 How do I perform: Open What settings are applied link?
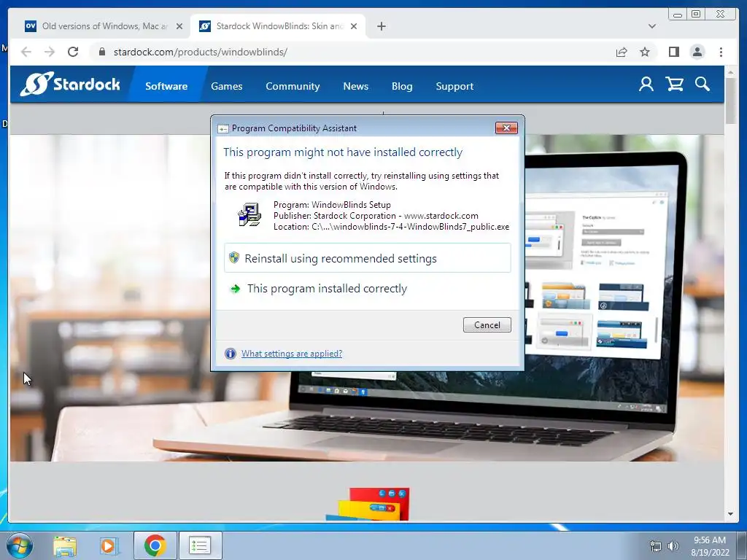(x=292, y=354)
